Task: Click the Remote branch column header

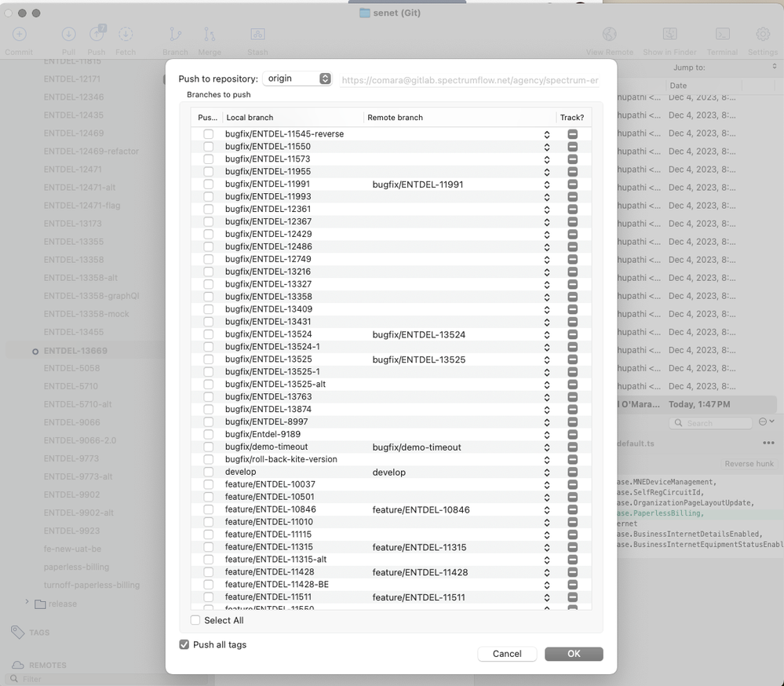Action: (x=460, y=118)
